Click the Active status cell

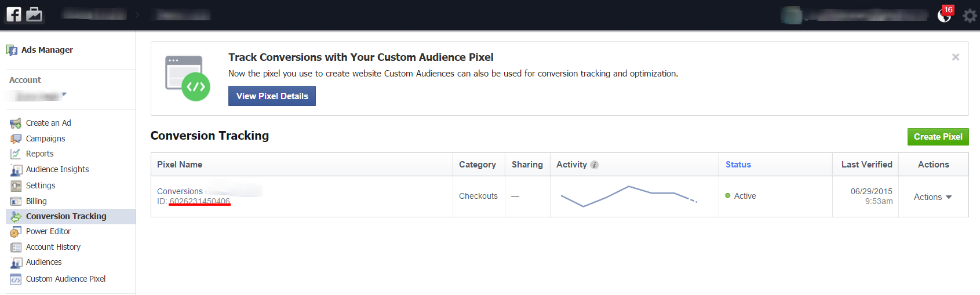pos(741,196)
